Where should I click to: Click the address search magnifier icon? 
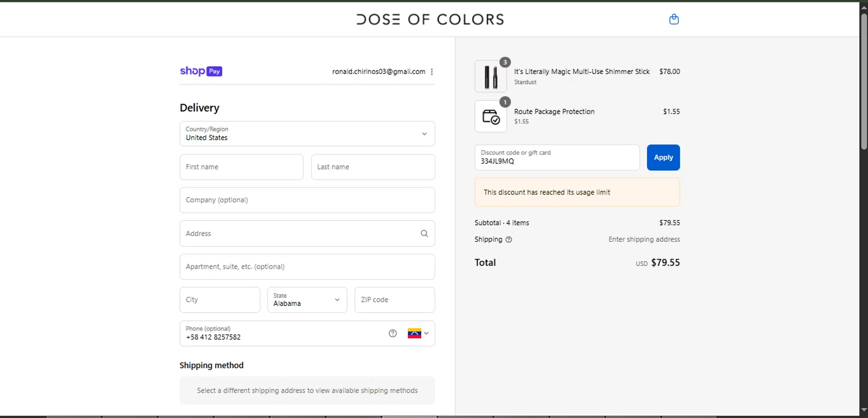pyautogui.click(x=424, y=234)
